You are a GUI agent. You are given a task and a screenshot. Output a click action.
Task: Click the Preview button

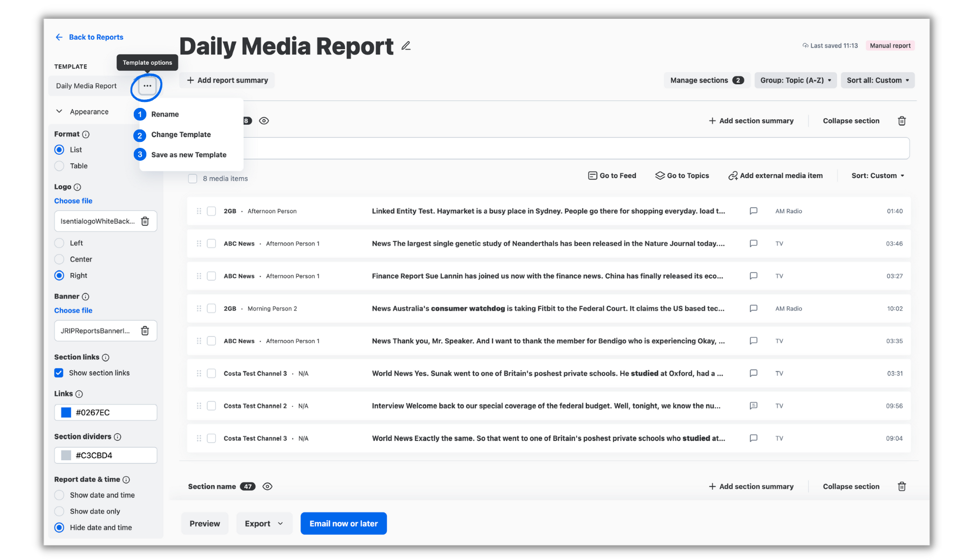click(x=205, y=523)
